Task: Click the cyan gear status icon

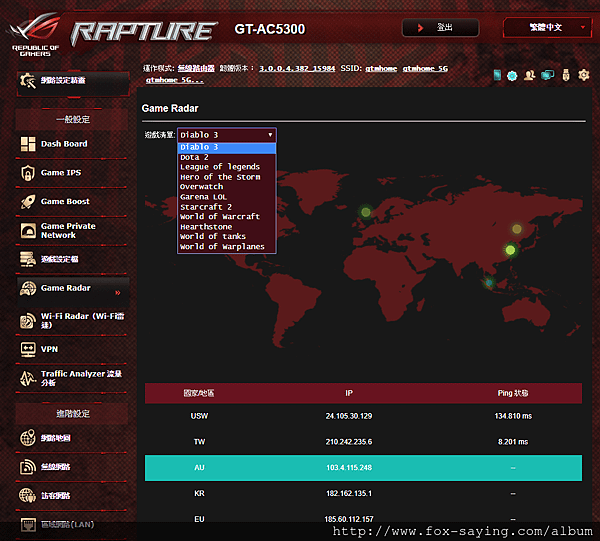Action: click(512, 76)
